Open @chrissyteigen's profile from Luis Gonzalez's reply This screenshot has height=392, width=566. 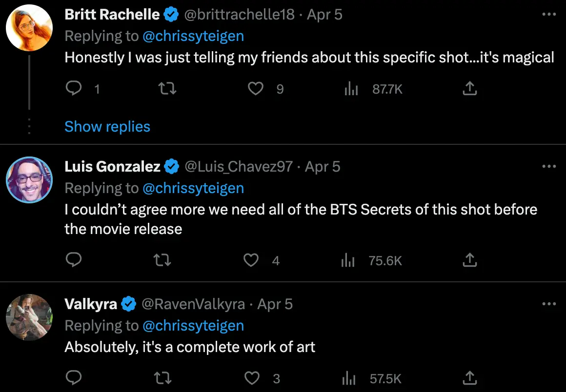[x=194, y=188]
